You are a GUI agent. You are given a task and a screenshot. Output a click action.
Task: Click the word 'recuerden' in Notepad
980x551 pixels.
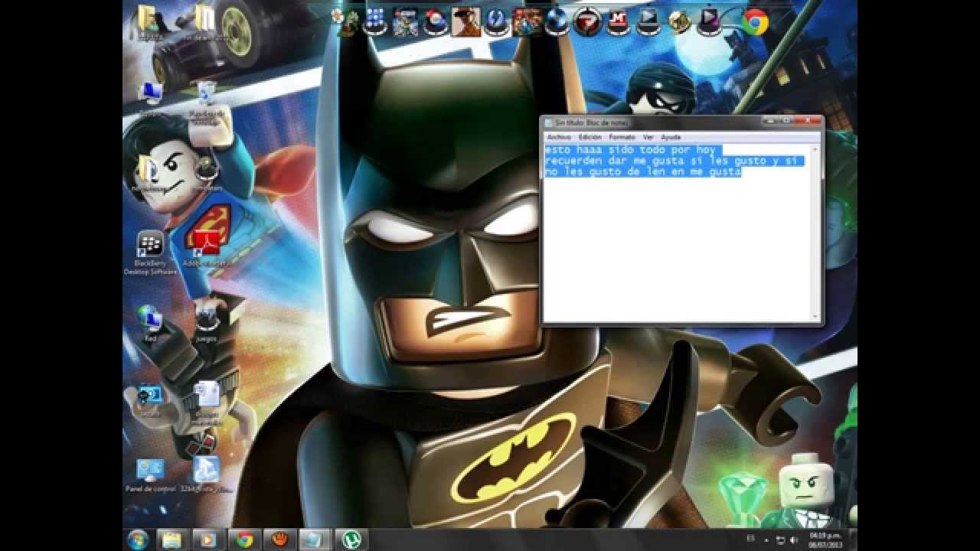click(573, 161)
